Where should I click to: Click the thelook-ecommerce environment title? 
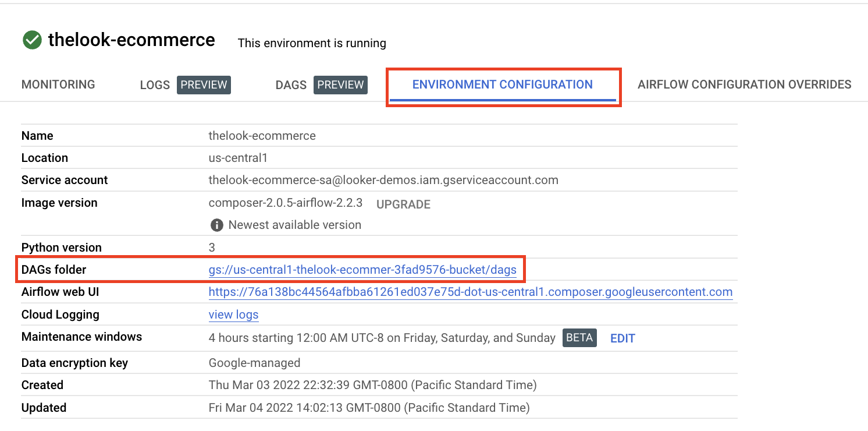coord(131,40)
